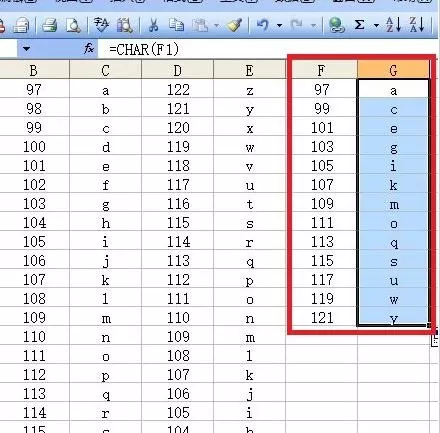Click the Auto Fill Options icon below G13
Screen dimensions: 440x433
[435, 341]
